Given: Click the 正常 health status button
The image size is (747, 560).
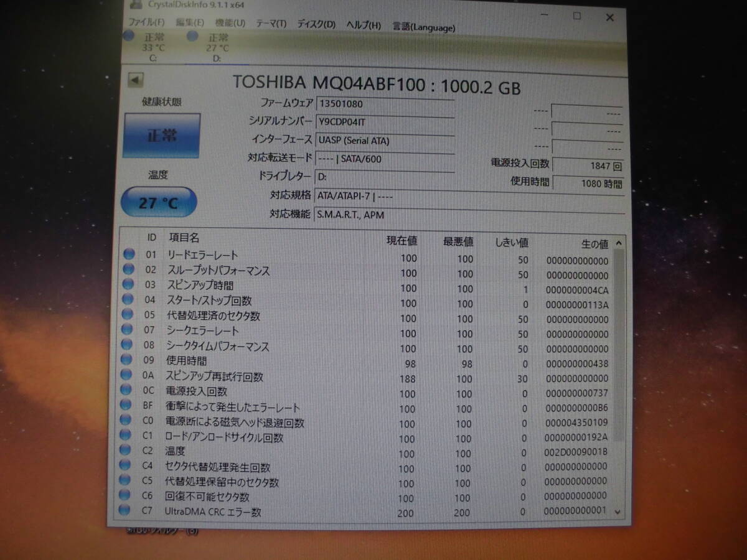Looking at the screenshot, I should (x=161, y=135).
